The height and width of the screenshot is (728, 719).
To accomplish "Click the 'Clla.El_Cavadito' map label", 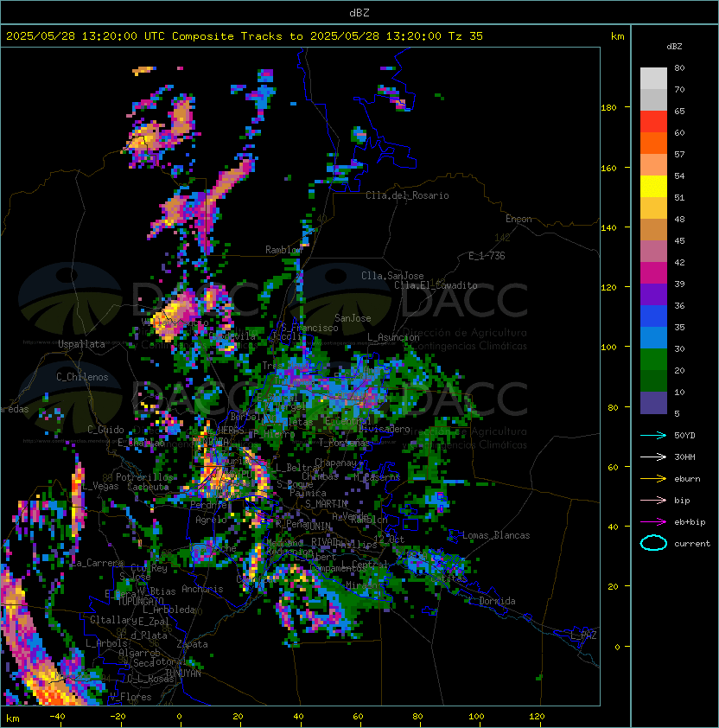I will (x=436, y=285).
